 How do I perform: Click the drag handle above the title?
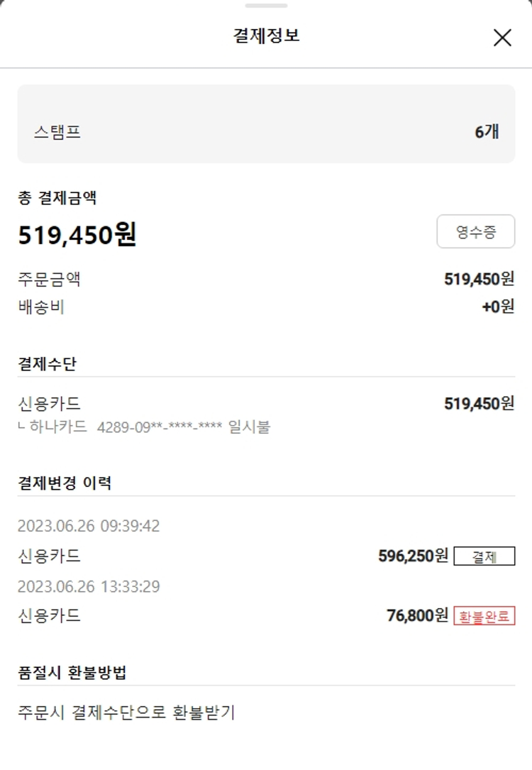(x=266, y=6)
